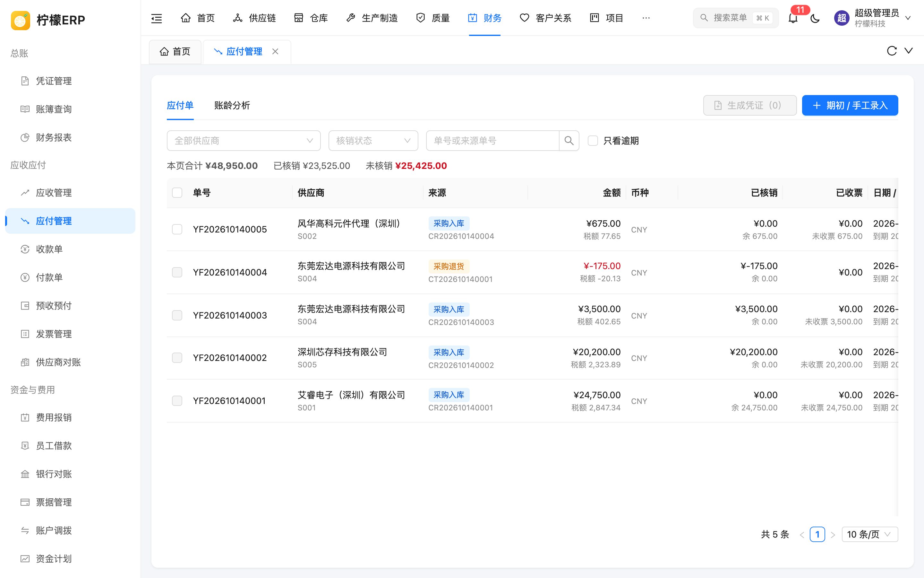Open 银行对账 in sidebar
Screen dimensions: 924x578
(70, 474)
